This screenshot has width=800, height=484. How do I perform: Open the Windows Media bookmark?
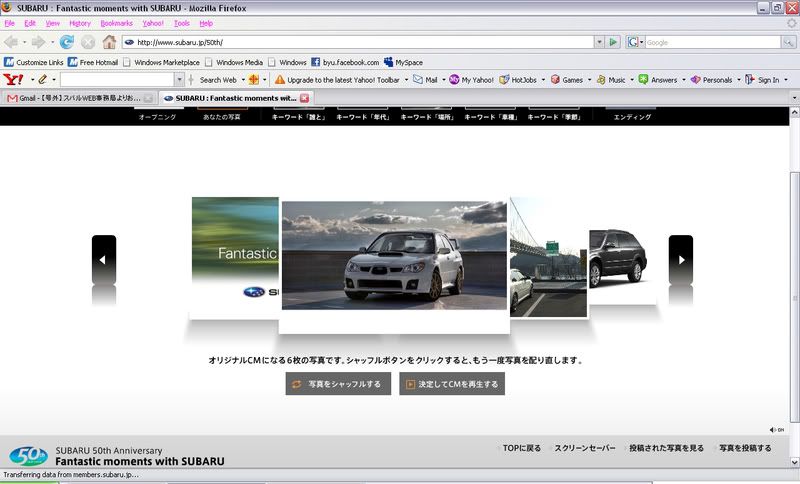(234, 62)
